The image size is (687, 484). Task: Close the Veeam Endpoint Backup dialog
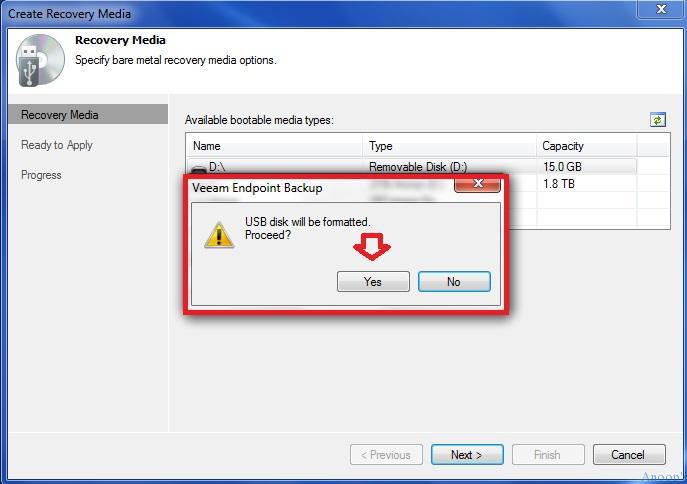[477, 184]
